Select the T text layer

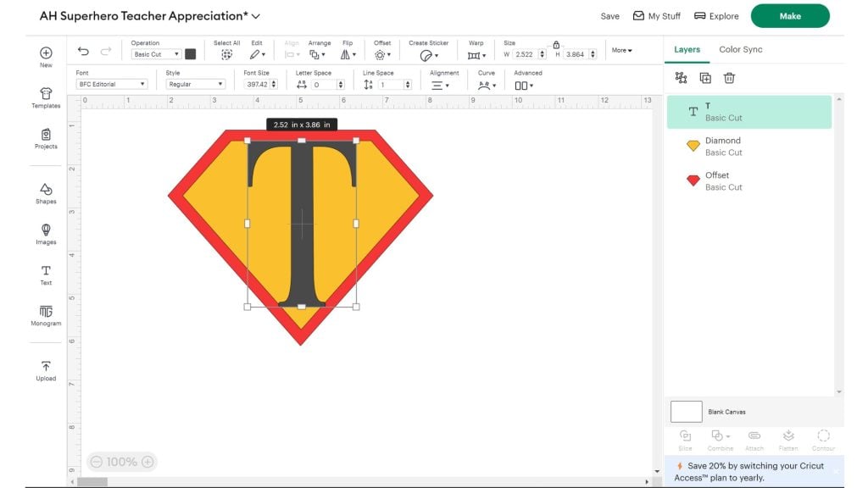749,112
